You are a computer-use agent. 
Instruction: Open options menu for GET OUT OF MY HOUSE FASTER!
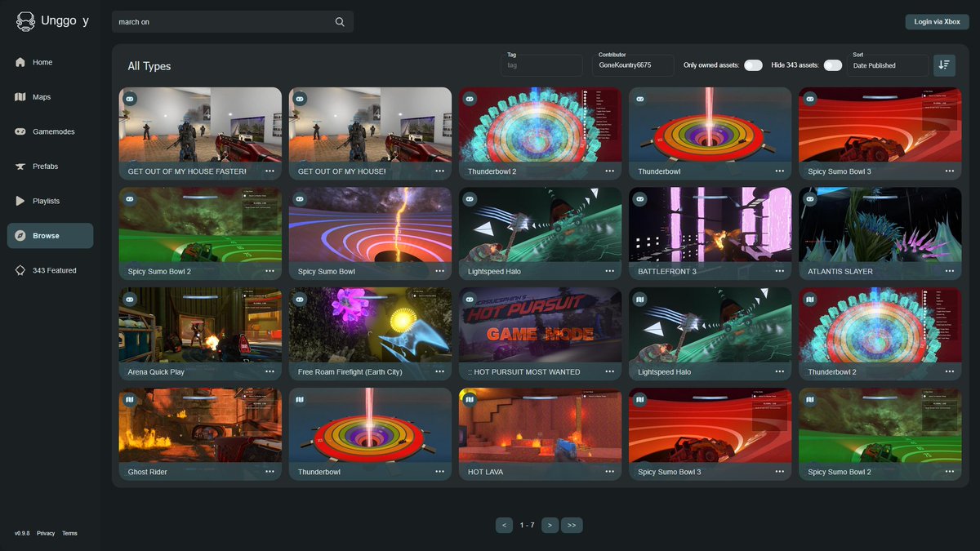tap(269, 171)
